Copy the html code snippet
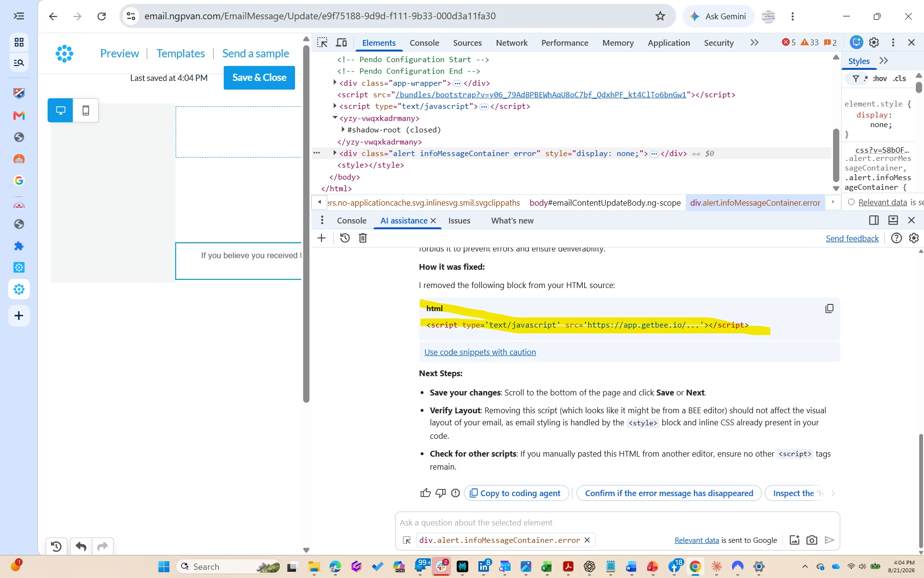 829,308
